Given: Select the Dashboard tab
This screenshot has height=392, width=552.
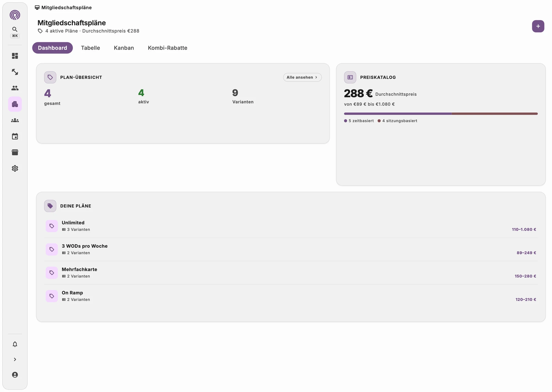Looking at the screenshot, I should point(52,48).
